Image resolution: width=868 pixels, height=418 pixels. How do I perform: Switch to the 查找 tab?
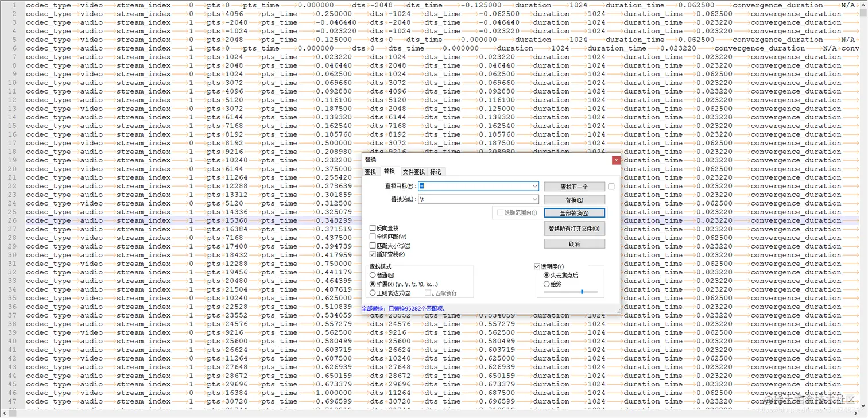click(370, 172)
